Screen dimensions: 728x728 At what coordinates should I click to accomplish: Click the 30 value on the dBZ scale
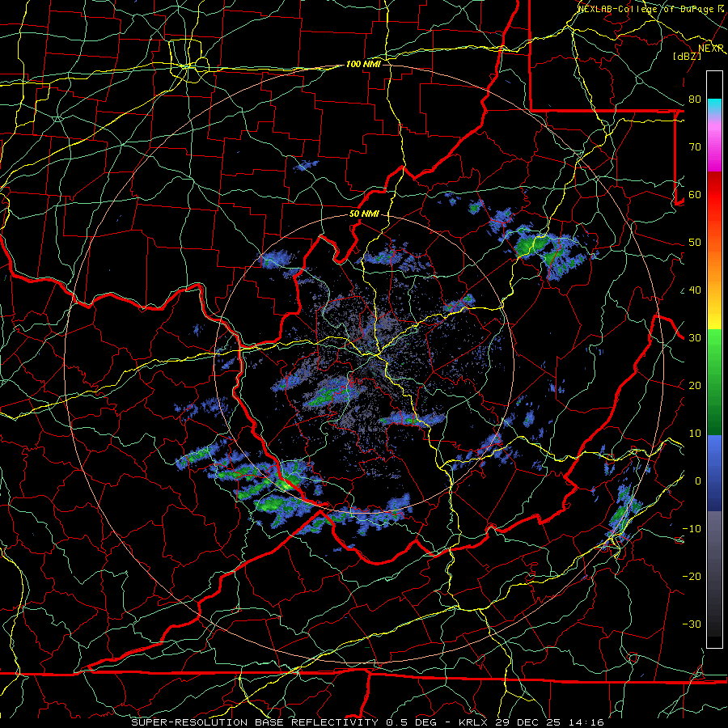(x=695, y=338)
